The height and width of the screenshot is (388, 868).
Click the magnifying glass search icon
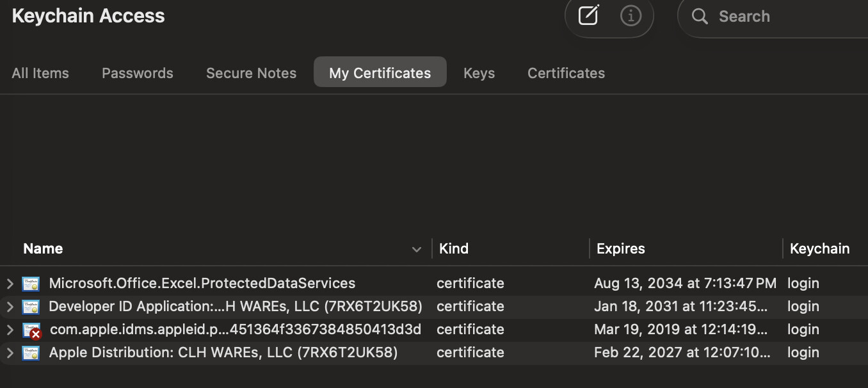click(x=700, y=17)
